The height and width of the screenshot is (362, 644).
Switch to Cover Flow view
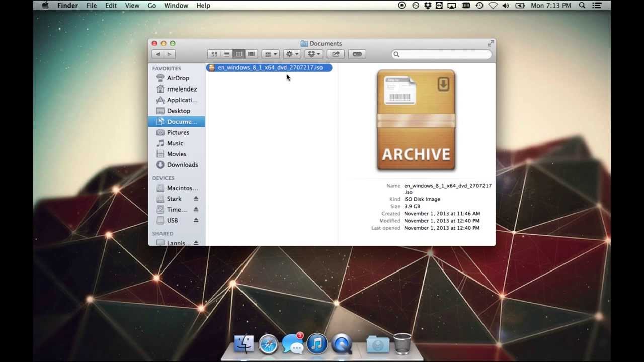(x=251, y=54)
